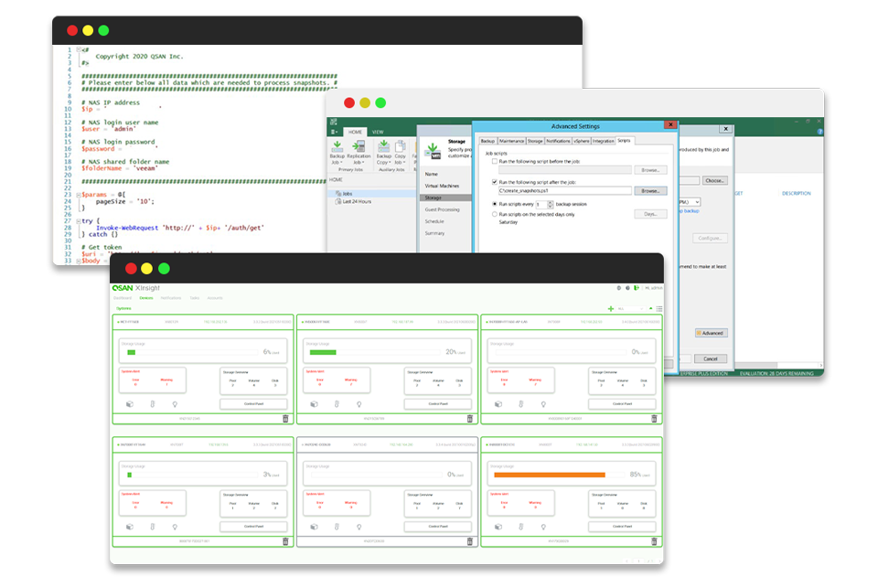
Task: Click the lightbulb icon on the 3% card
Action: point(175,527)
